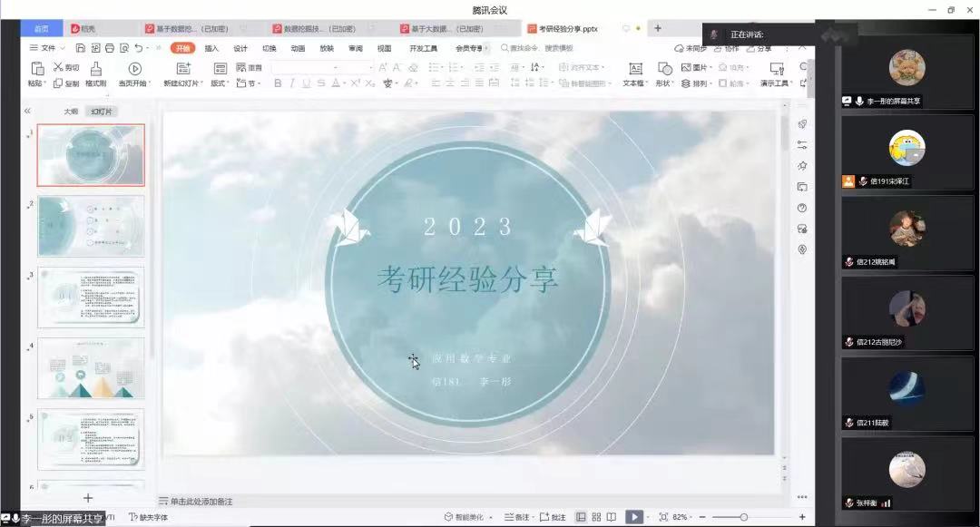Viewport: 980px width, 527px height.
Task: Click the 演示工具 presentation tools icon
Action: coord(777,69)
